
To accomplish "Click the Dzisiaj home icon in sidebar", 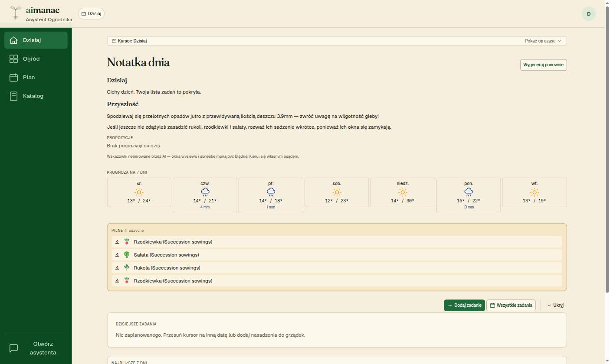I will point(14,40).
